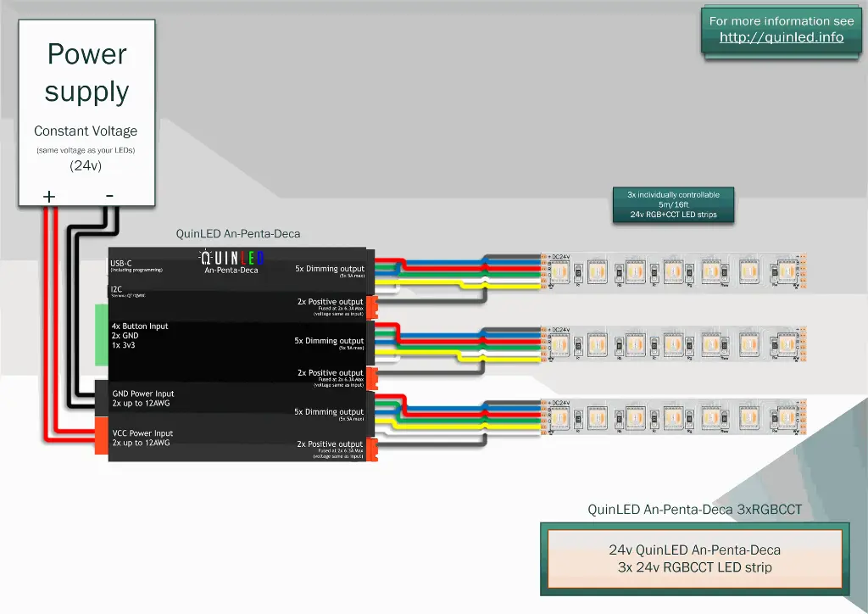Click the middle LED strip '+ DC24V' marking
The width and height of the screenshot is (868, 614).
pos(559,329)
